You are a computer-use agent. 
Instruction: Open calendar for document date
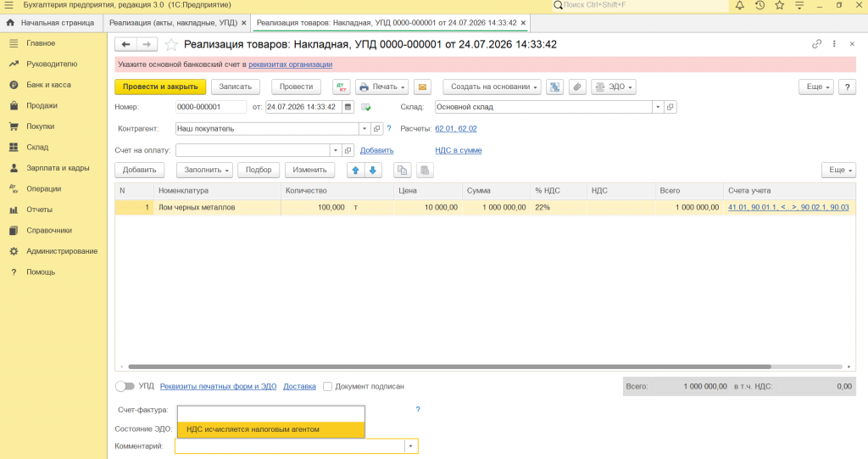[x=348, y=107]
